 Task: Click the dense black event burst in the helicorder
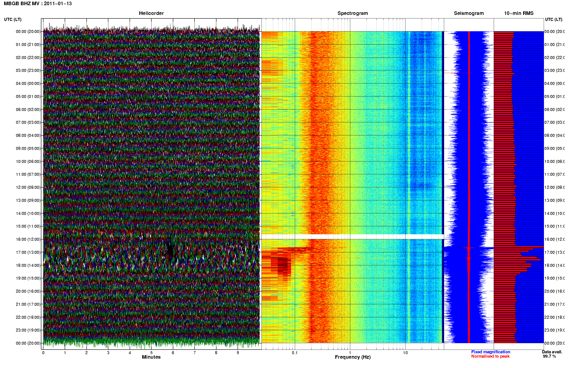tap(170, 250)
